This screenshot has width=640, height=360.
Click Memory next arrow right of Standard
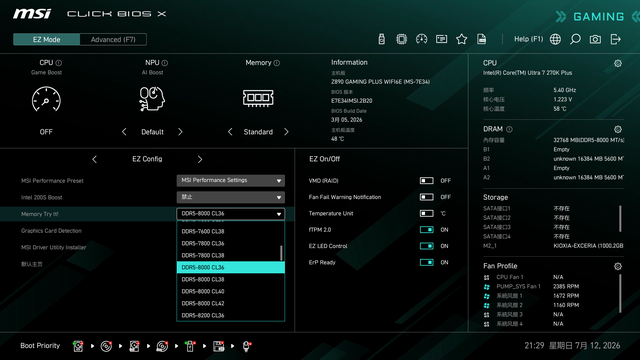click(x=286, y=132)
